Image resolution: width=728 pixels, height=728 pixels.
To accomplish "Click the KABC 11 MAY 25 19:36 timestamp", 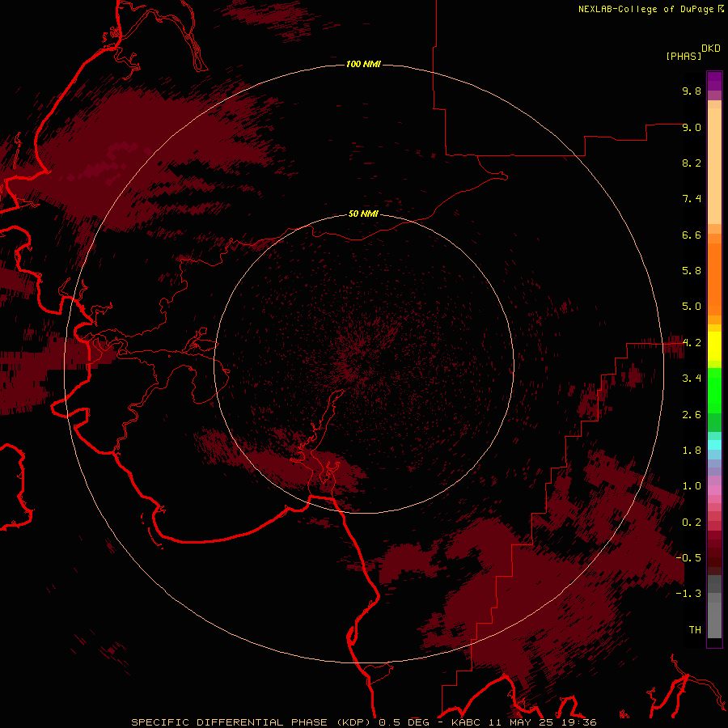I will 523,722.
